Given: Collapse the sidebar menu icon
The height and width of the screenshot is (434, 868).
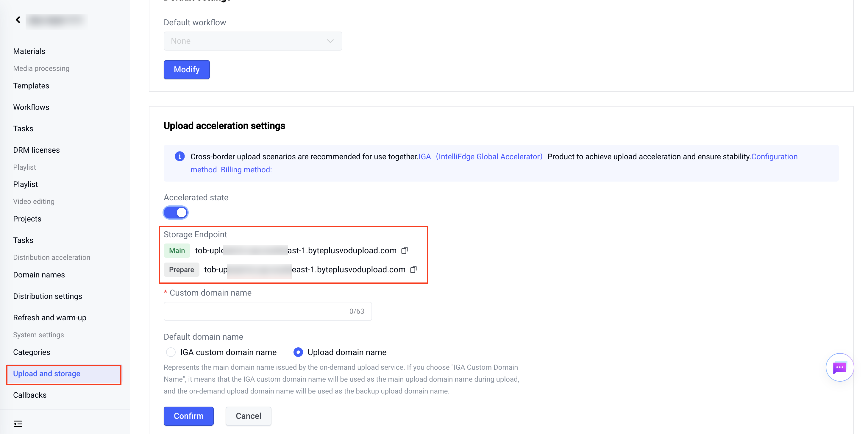Looking at the screenshot, I should coord(18,424).
